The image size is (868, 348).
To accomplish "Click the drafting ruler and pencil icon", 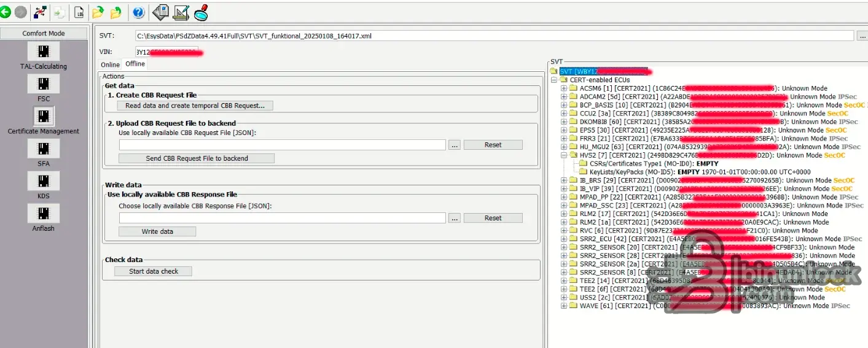I will click(x=181, y=12).
